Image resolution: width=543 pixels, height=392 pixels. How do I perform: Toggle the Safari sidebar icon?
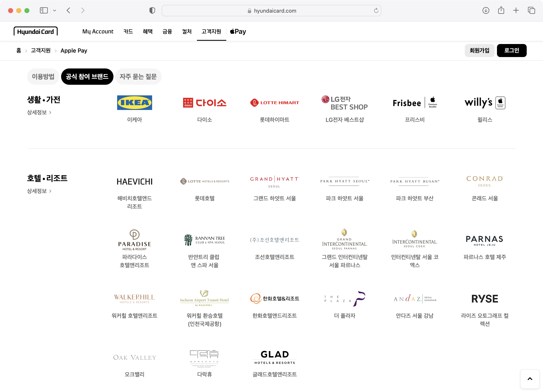coord(44,11)
